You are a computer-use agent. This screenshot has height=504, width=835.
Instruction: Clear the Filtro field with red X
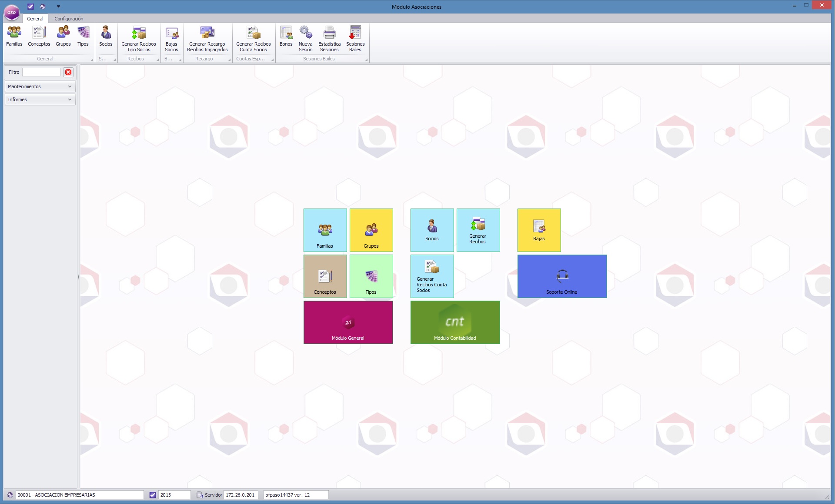[x=68, y=72]
